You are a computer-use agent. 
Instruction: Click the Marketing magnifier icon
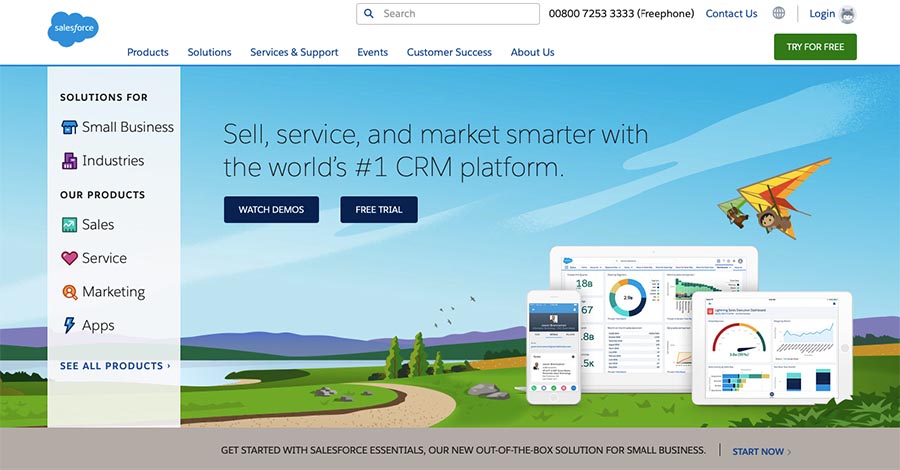[69, 292]
